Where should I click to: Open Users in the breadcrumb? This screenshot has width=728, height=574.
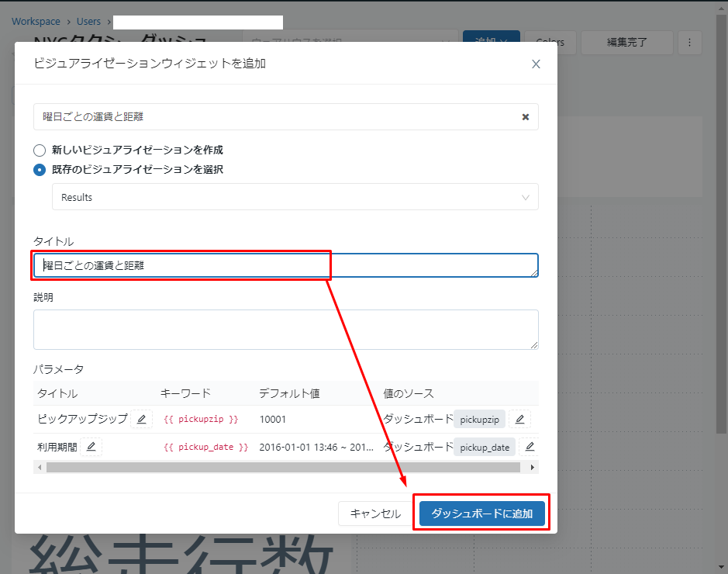(x=88, y=22)
